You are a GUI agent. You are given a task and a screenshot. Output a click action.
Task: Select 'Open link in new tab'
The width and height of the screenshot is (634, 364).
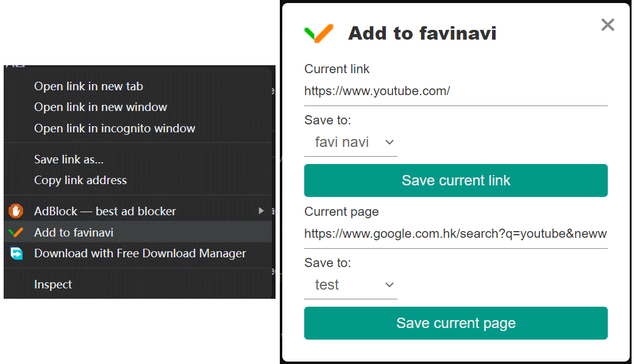click(x=88, y=86)
